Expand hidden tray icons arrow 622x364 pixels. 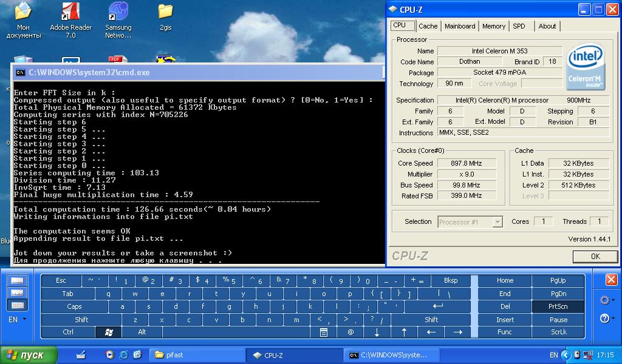coord(566,355)
